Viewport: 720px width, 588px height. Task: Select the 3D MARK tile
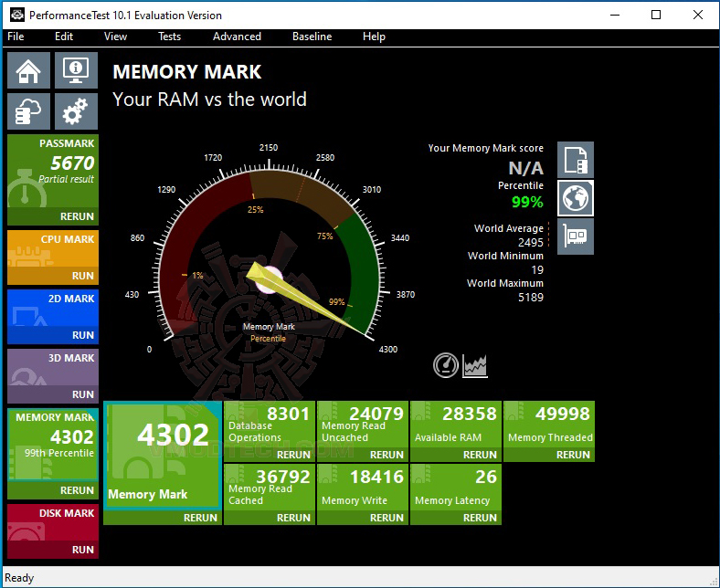click(53, 367)
